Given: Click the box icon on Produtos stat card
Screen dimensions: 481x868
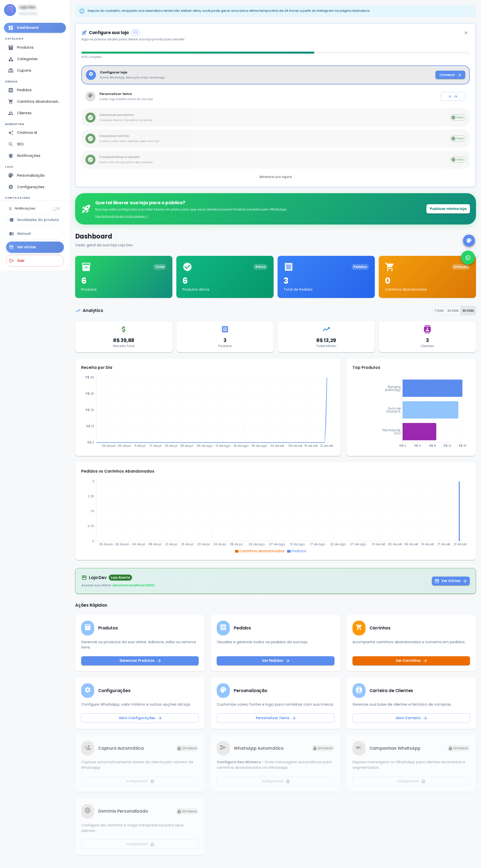Looking at the screenshot, I should click(x=86, y=267).
